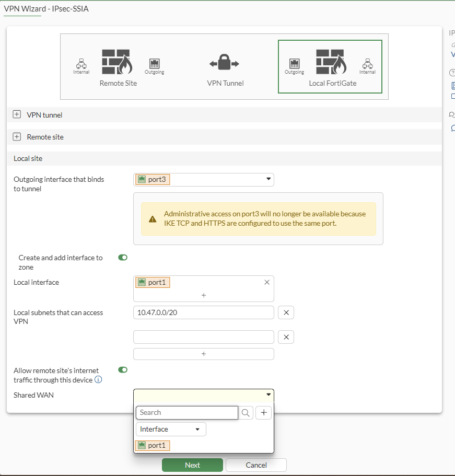Viewport: 455px width, 476px height.
Task: Select port1 in Shared WAN list
Action: tap(153, 445)
